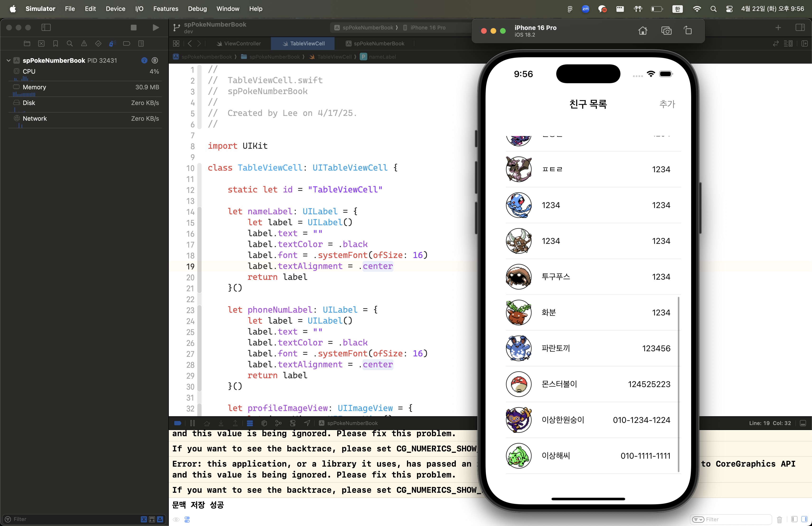This screenshot has width=812, height=526.
Task: Click the simulator Rotate device icon
Action: pyautogui.click(x=688, y=31)
